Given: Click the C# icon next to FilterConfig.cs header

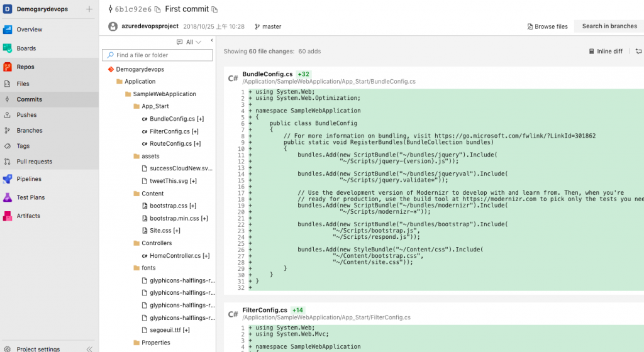Looking at the screenshot, I should point(233,314).
